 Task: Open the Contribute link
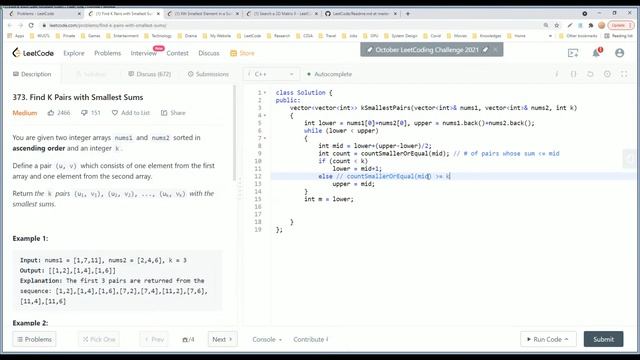[x=311, y=339]
